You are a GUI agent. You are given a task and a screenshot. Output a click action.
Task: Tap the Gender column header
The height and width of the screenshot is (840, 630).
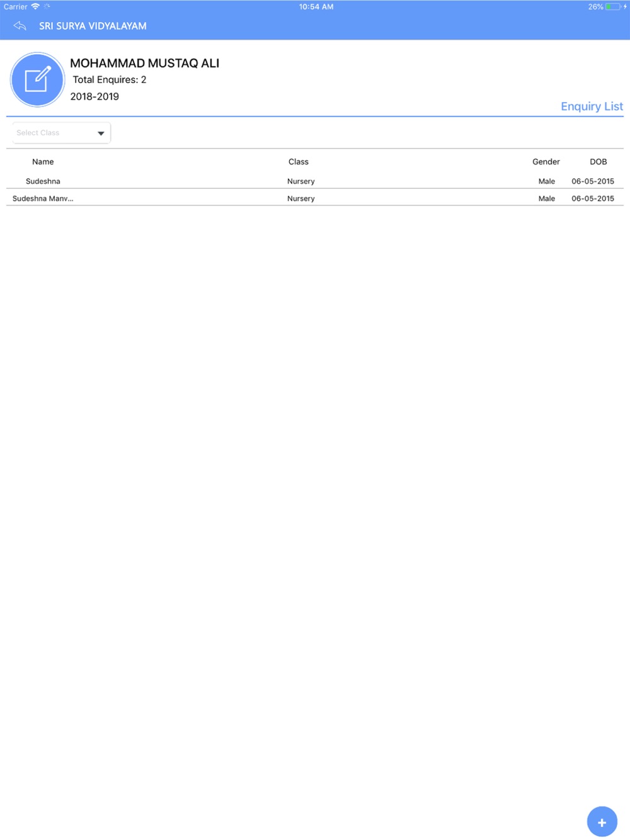pyautogui.click(x=546, y=162)
